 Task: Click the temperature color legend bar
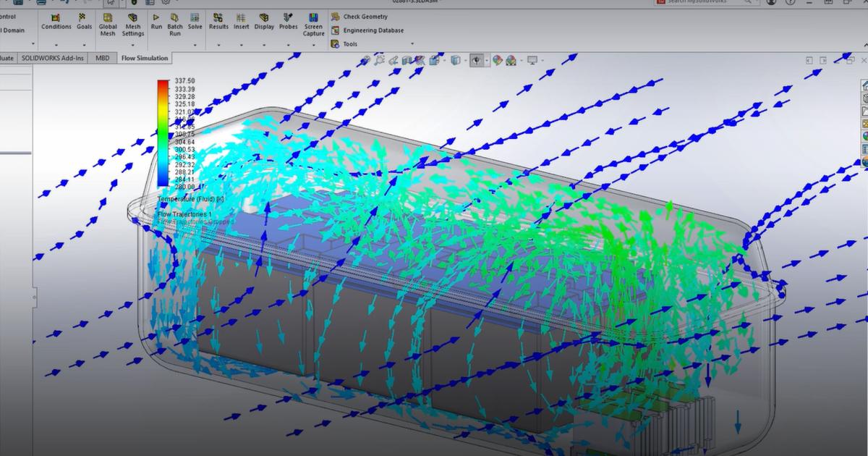(163, 134)
